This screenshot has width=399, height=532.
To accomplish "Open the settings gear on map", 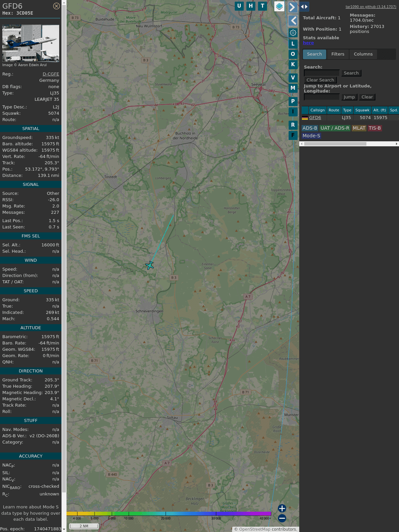I will [293, 33].
